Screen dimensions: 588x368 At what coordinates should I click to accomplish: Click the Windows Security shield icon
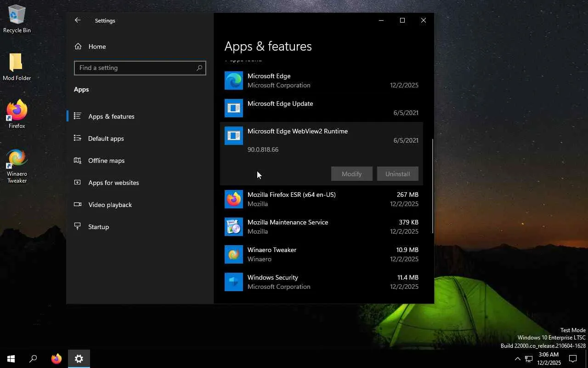(233, 282)
